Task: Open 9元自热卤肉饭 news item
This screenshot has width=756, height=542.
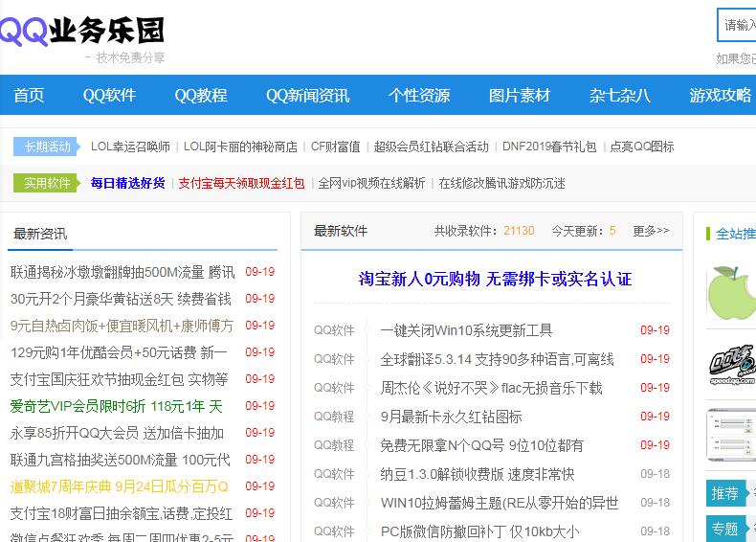Action: pos(122,326)
